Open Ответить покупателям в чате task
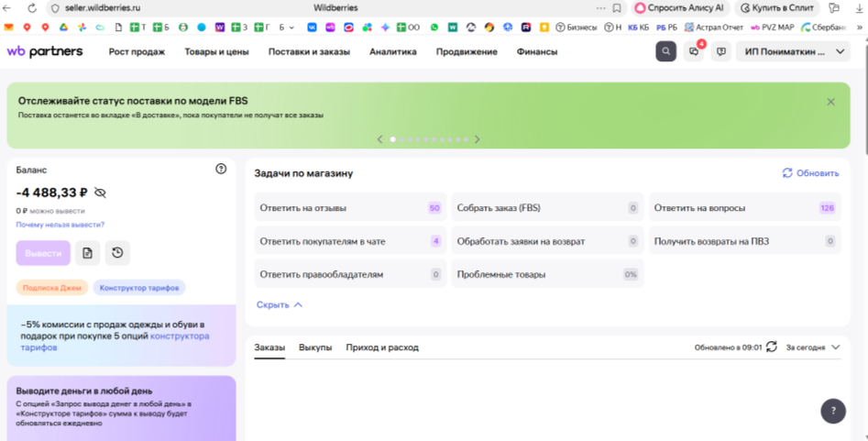This screenshot has width=868, height=441. click(350, 241)
